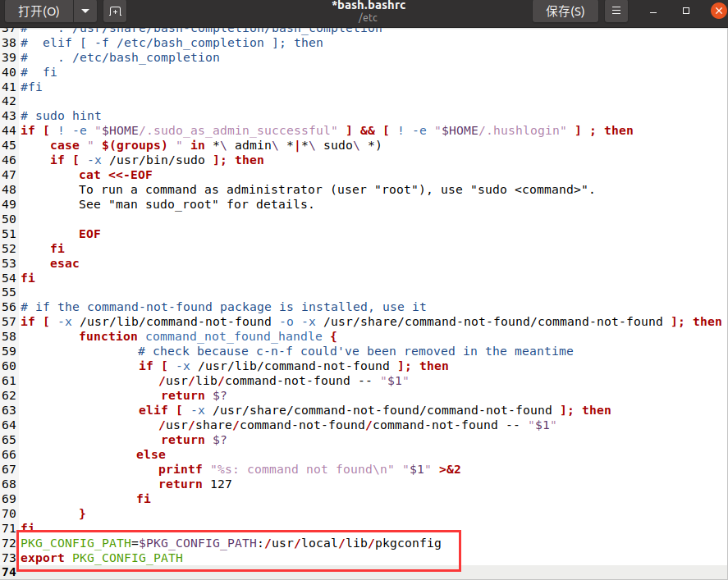The height and width of the screenshot is (580, 728).
Task: Click the '#fi' comment on line 41
Action: (31, 87)
